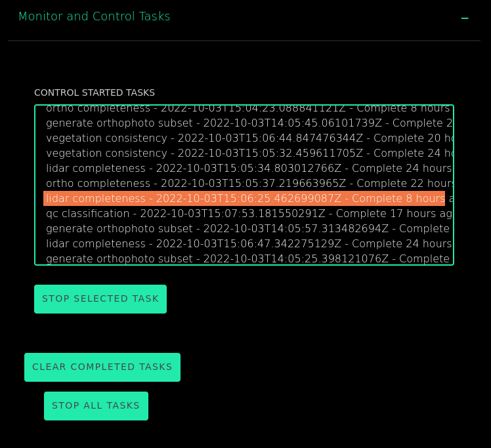Clear completed tasks from the list
The image size is (491, 448).
coord(102,367)
